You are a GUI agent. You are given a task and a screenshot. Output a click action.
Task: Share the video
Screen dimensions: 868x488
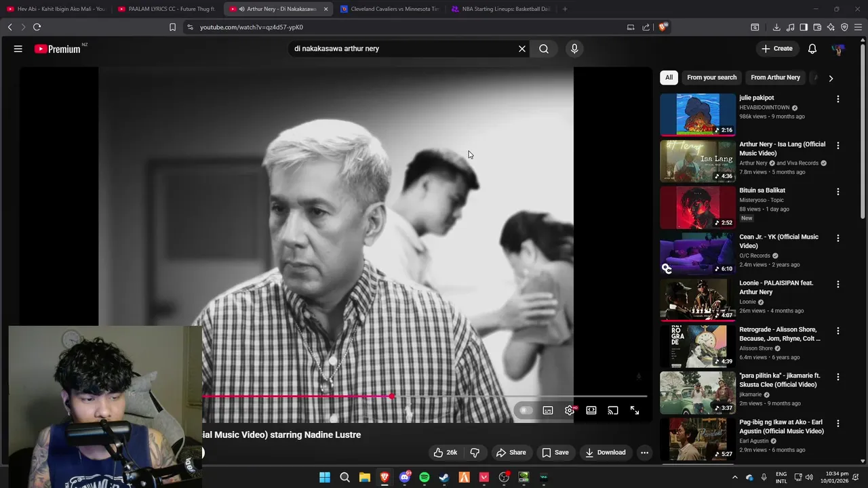tap(511, 453)
